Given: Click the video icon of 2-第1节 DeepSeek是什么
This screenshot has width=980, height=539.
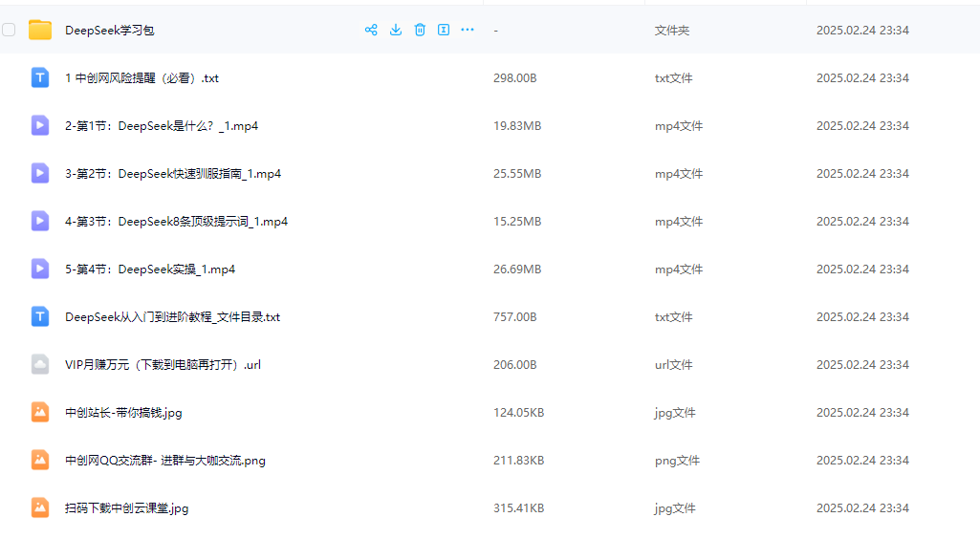Looking at the screenshot, I should 40,125.
